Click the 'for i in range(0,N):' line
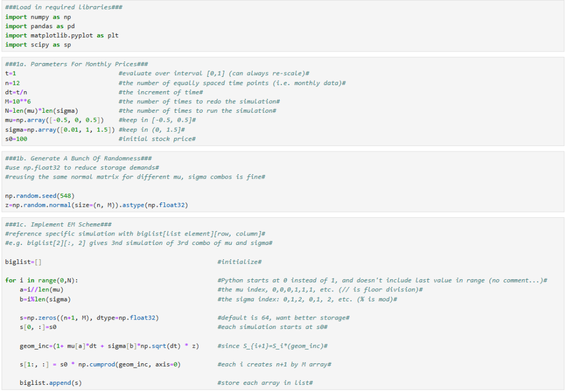This screenshot has width=566, height=392. pos(41,280)
